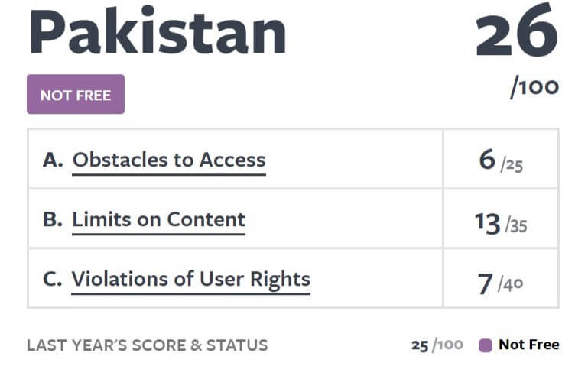This screenshot has height=366, width=588.
Task: Click the large total score 26
Action: tap(516, 34)
